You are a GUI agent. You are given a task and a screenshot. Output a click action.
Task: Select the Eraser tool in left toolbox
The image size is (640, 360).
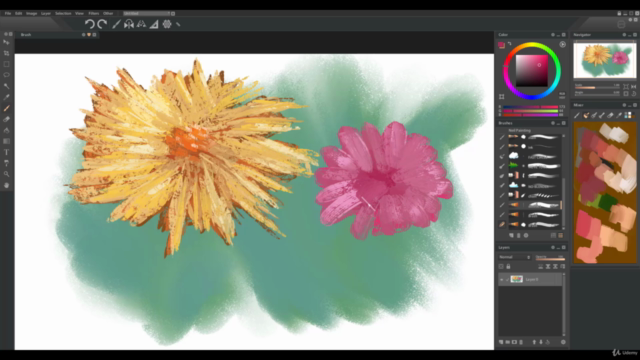[x=6, y=119]
